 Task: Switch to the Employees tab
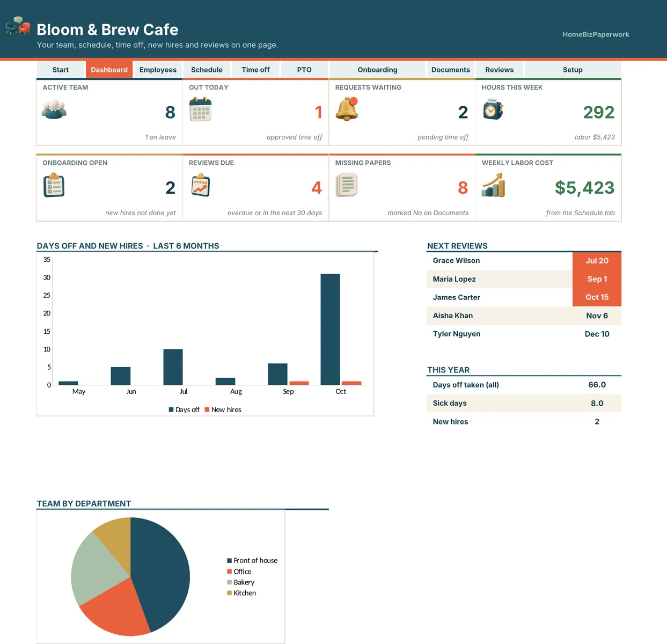(x=158, y=70)
